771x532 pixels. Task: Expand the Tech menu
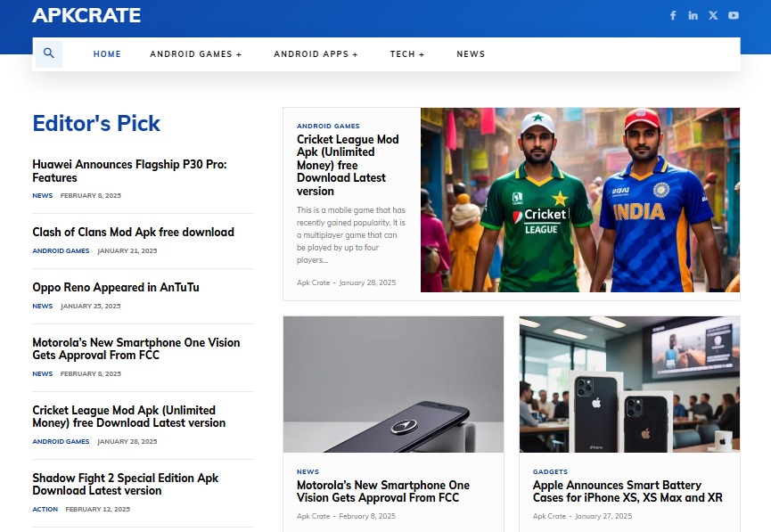[x=407, y=54]
